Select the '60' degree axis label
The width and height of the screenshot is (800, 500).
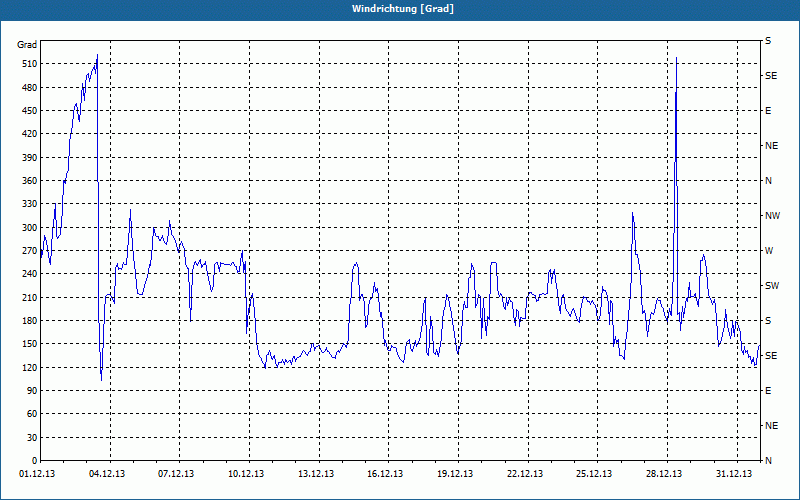coord(32,414)
